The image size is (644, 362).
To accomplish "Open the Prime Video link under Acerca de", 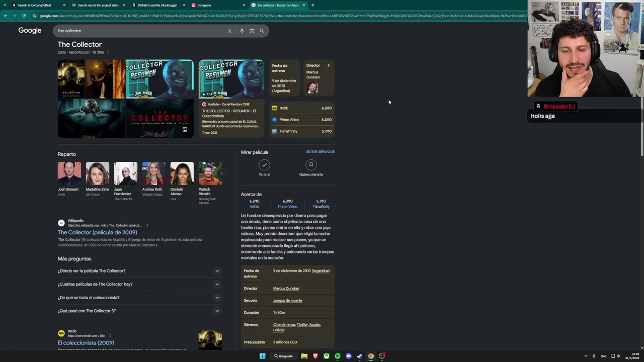I will coord(288,207).
